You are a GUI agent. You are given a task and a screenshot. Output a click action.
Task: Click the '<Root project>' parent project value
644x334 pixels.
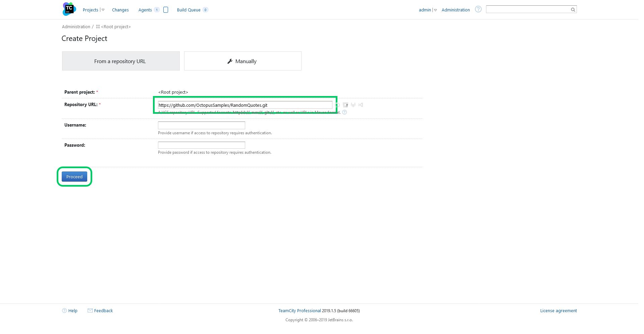[x=173, y=92]
